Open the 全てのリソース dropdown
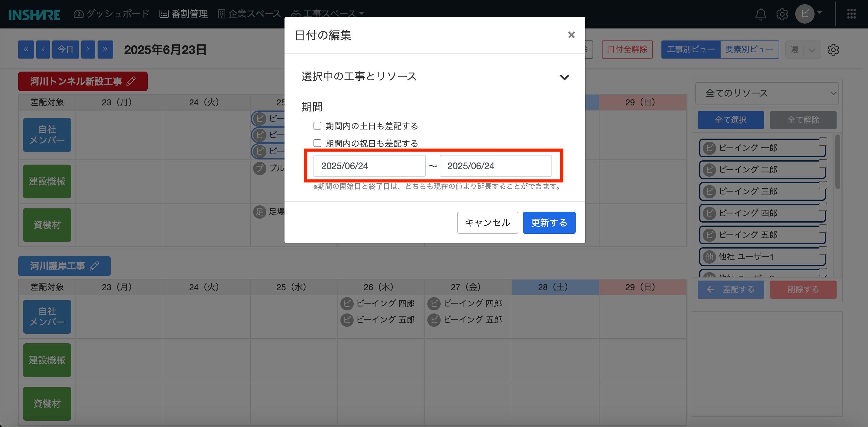The height and width of the screenshot is (427, 868). [767, 93]
